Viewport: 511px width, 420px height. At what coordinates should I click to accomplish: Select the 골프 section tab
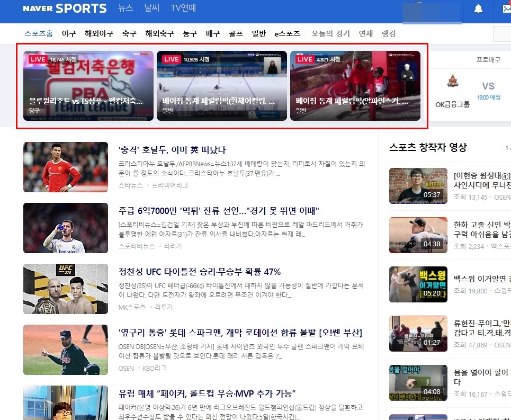(235, 33)
